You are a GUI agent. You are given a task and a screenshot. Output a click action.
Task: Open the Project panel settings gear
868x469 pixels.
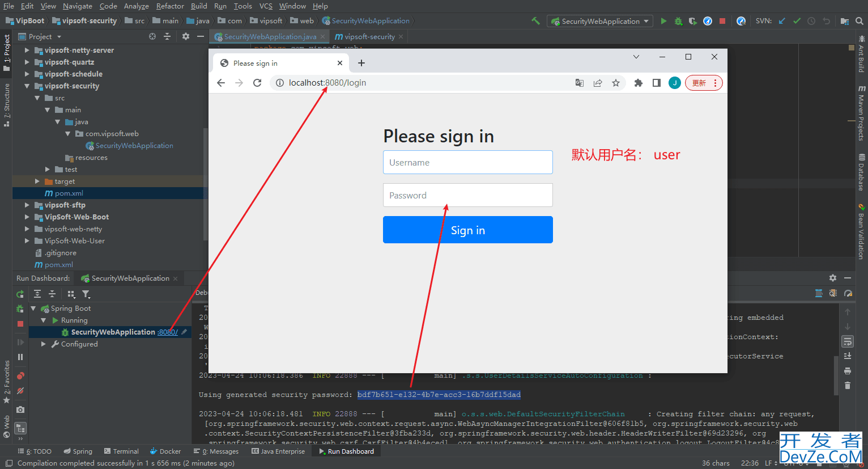tap(186, 36)
